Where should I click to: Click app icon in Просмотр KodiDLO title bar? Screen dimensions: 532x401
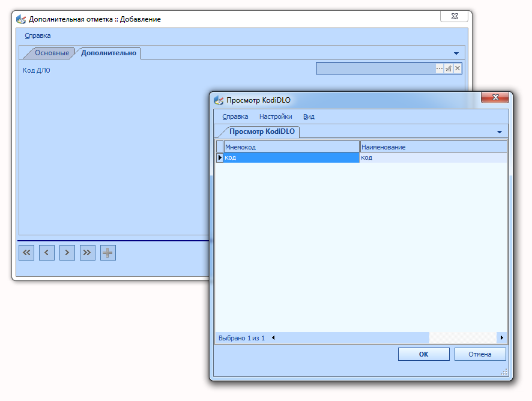[x=219, y=100]
